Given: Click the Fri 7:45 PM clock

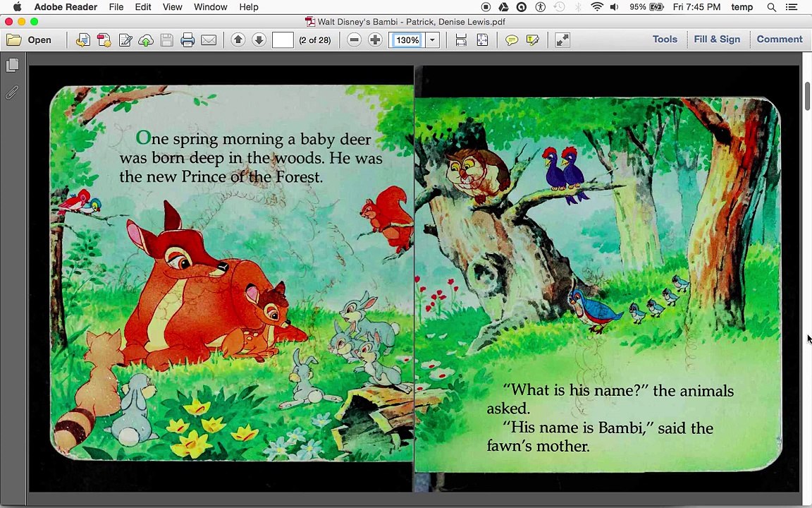Looking at the screenshot, I should coord(696,7).
